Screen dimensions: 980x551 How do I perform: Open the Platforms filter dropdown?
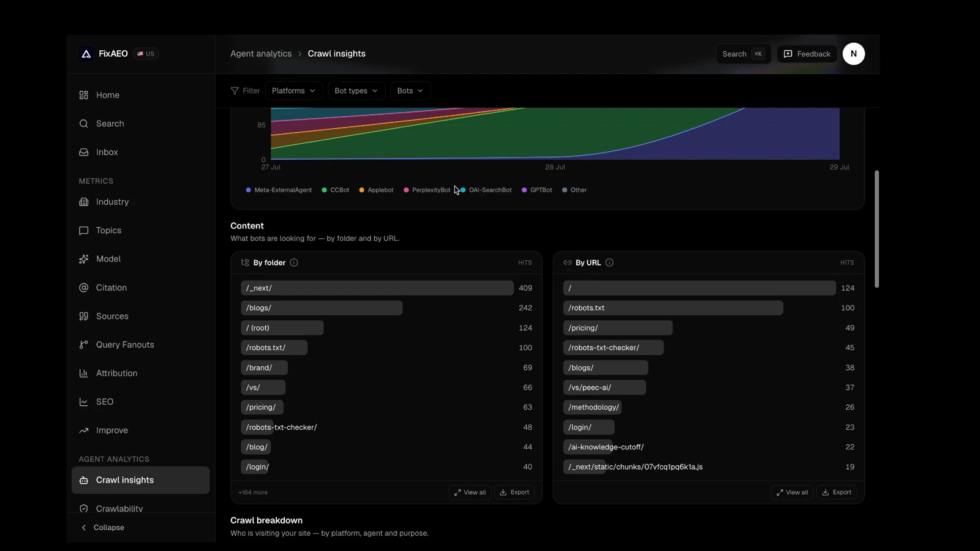coord(293,91)
